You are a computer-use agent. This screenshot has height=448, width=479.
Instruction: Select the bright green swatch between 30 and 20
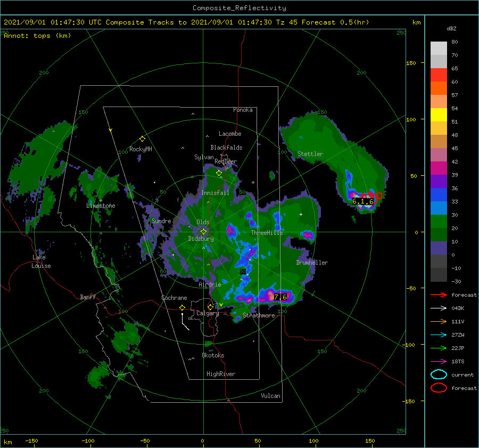(x=439, y=221)
